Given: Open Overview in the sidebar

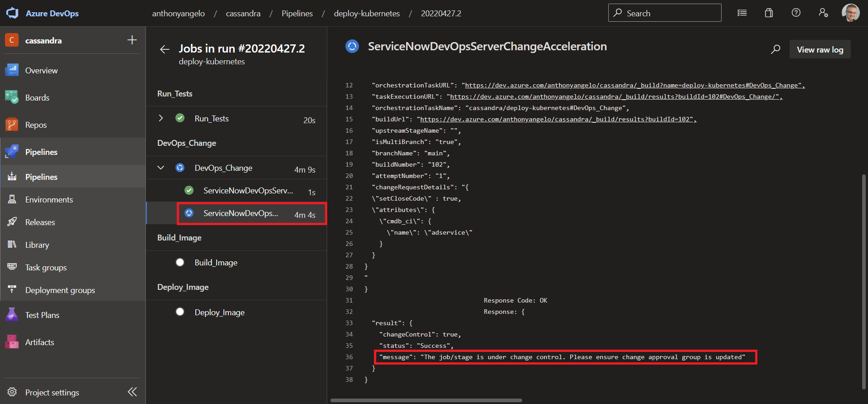Looking at the screenshot, I should tap(73, 71).
